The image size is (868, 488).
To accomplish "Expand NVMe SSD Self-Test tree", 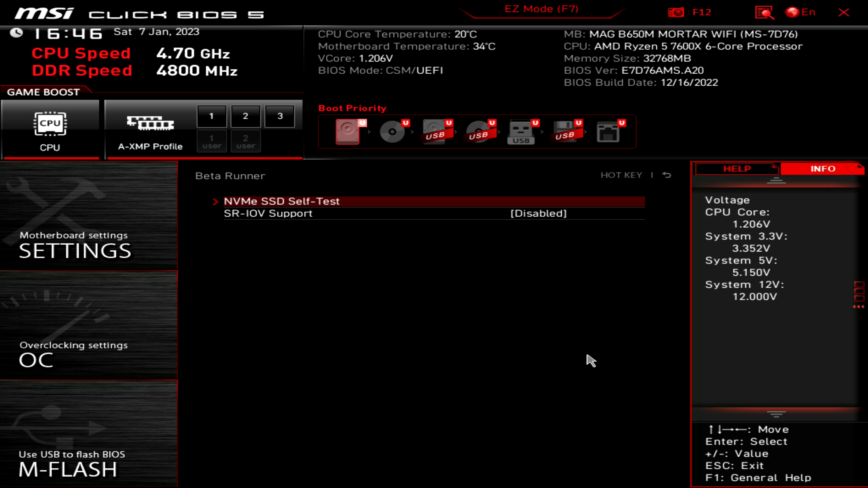I will pos(216,201).
